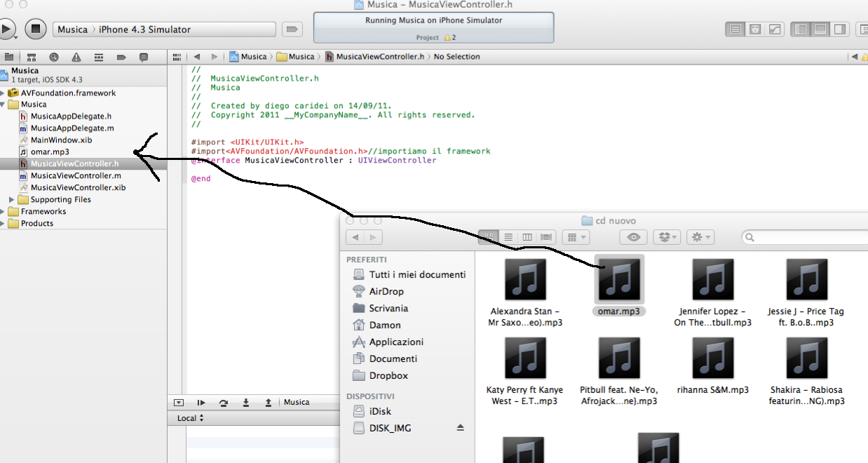Image resolution: width=868 pixels, height=463 pixels.
Task: Stop the running Musica app
Action: pos(36,29)
